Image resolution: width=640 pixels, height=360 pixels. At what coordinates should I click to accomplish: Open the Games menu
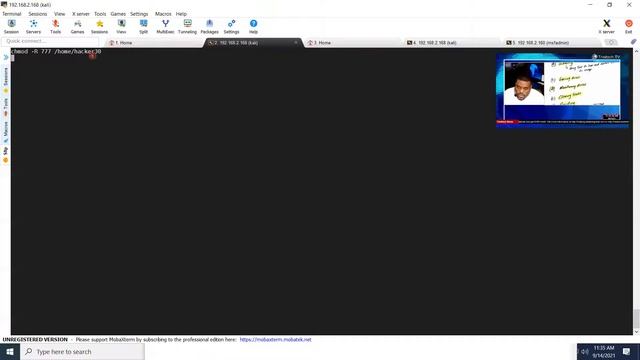tap(118, 14)
